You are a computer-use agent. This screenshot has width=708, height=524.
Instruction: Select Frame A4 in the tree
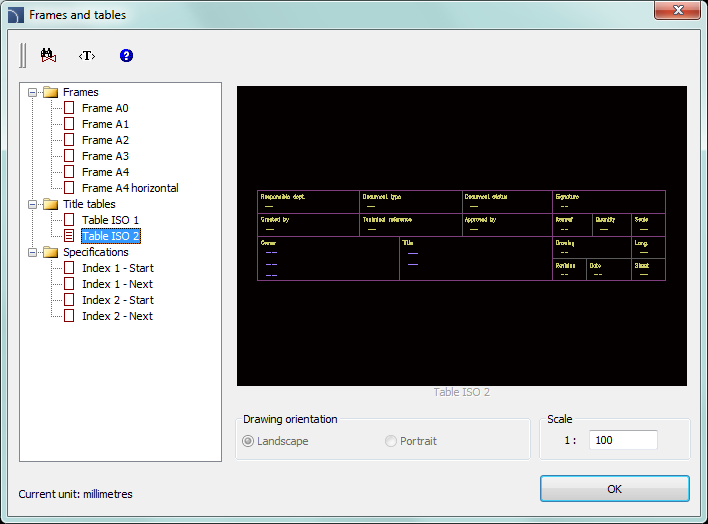(105, 172)
